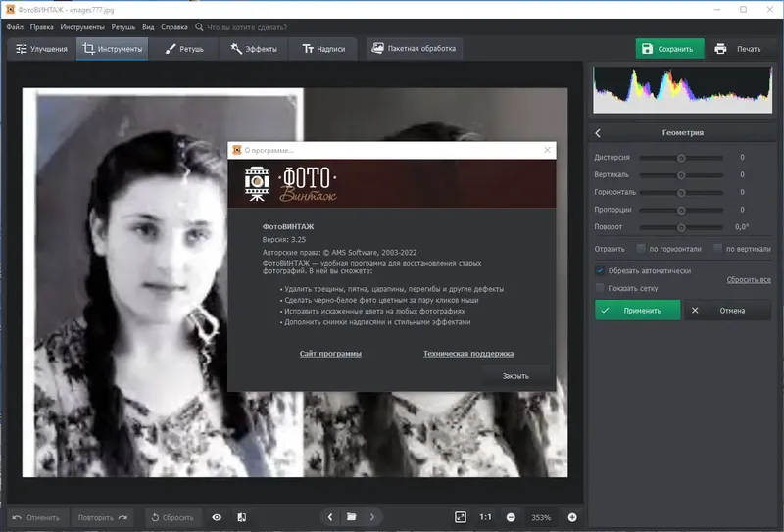This screenshot has height=532, width=784.
Task: Open the Правка menu
Action: click(41, 27)
